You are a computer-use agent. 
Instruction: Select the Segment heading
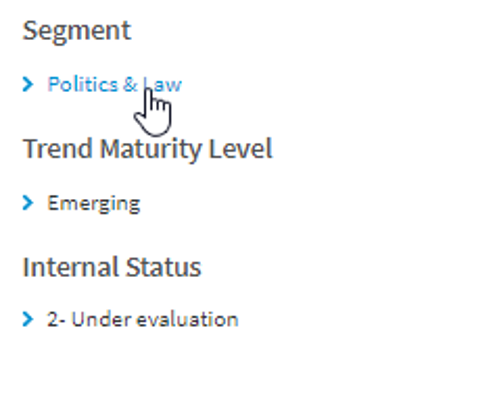tap(77, 31)
